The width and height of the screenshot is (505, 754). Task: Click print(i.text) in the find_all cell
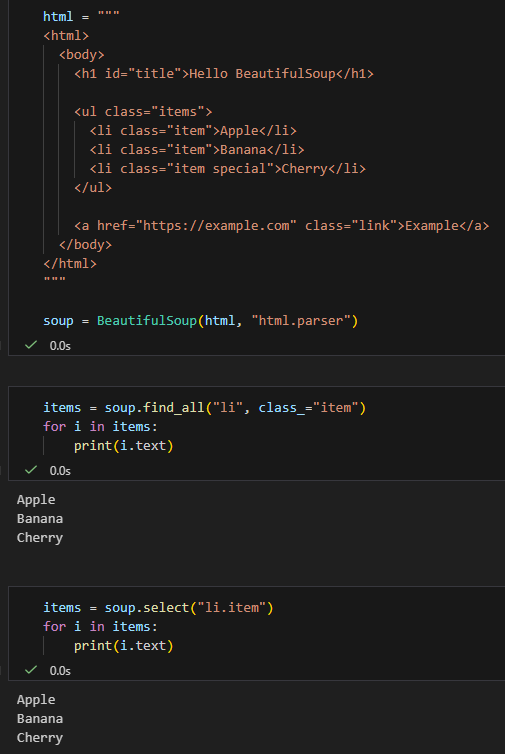[x=124, y=446]
